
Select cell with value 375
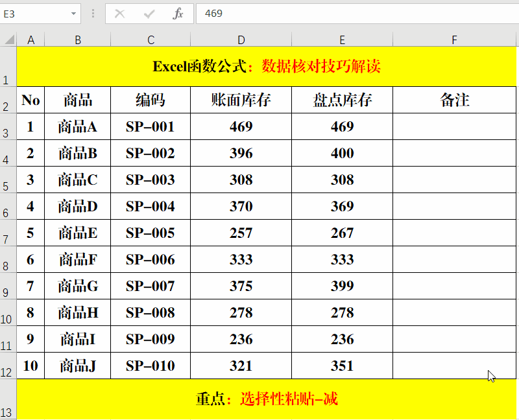241,286
